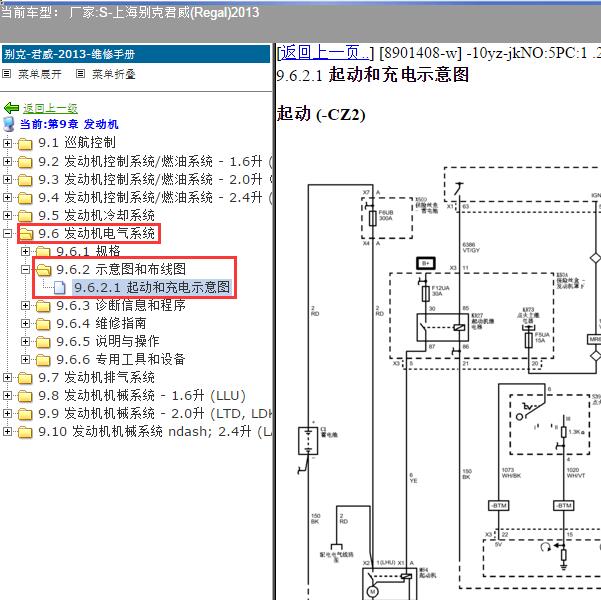601x600 pixels.
Task: Select tree item 9.6.5 说明与操作
Action: (x=108, y=341)
